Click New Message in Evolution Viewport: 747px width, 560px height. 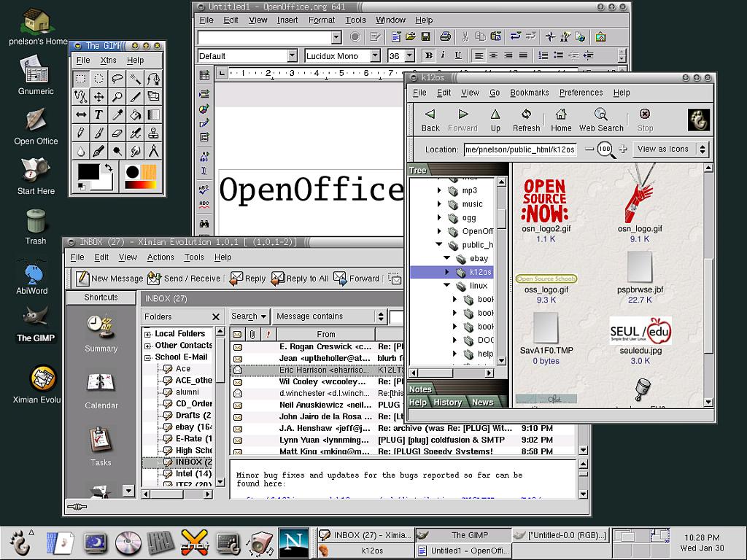(109, 278)
